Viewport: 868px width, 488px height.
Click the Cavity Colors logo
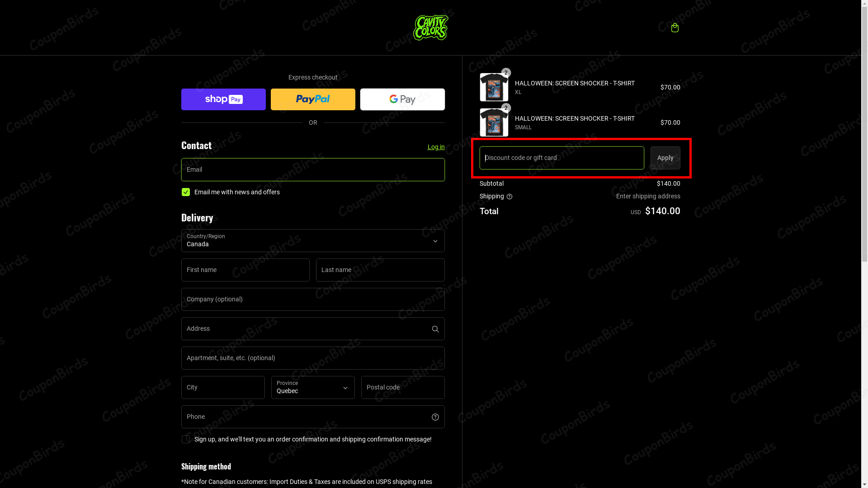tap(430, 28)
